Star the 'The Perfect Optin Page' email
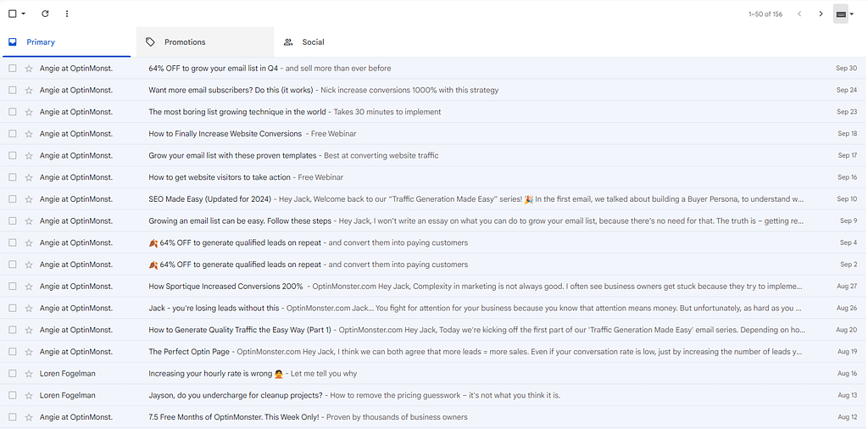Viewport: 868px width, 429px height. click(29, 352)
